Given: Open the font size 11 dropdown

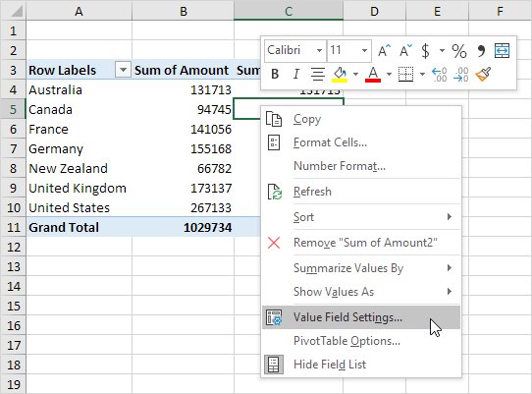Looking at the screenshot, I should [x=364, y=51].
